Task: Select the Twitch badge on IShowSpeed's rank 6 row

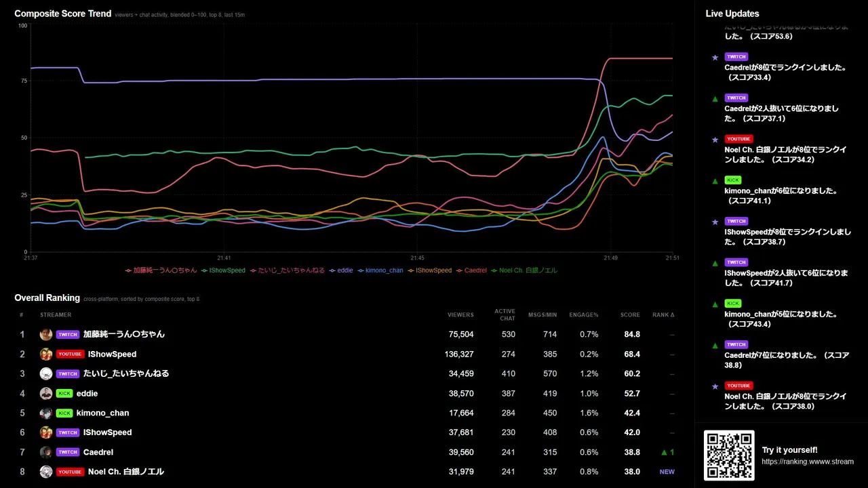Action: pos(68,432)
